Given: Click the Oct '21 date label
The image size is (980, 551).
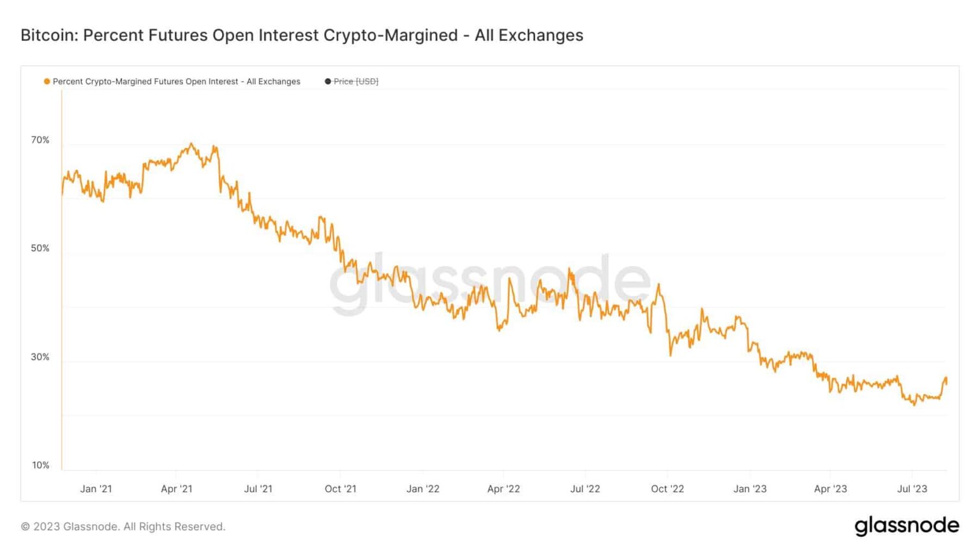Looking at the screenshot, I should point(341,489).
